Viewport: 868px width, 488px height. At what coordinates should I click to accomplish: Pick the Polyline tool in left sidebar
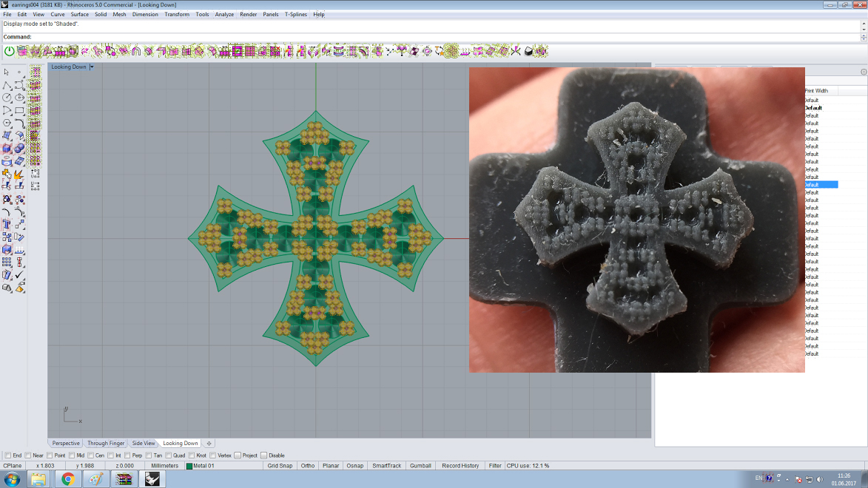click(x=7, y=85)
